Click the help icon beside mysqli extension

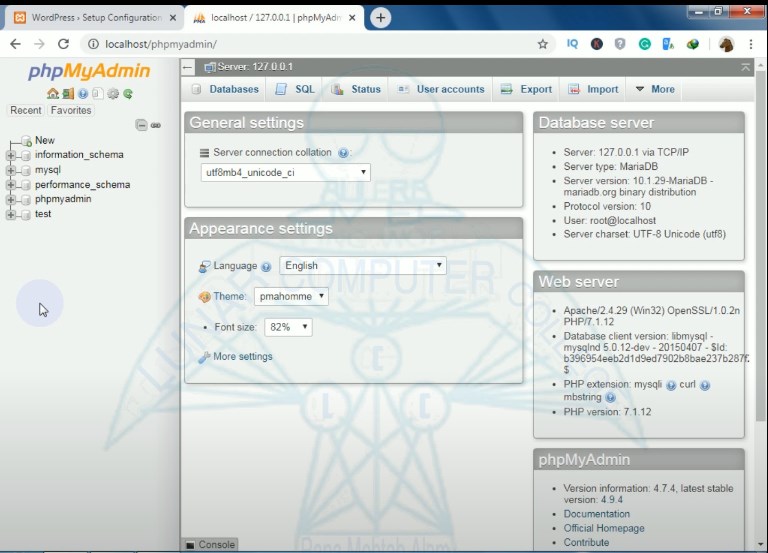click(x=671, y=385)
